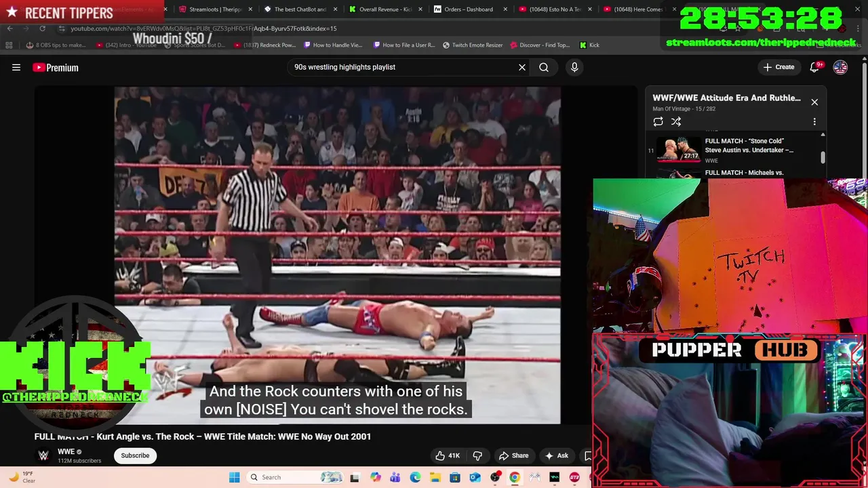The image size is (868, 488).
Task: Click the YouTube URL in address bar
Action: [203, 28]
